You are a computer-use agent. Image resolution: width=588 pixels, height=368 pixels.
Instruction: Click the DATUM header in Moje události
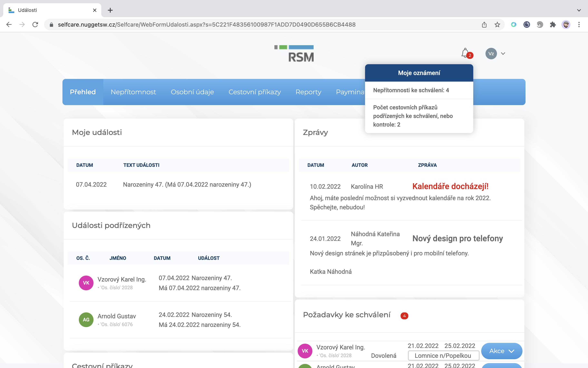(85, 165)
